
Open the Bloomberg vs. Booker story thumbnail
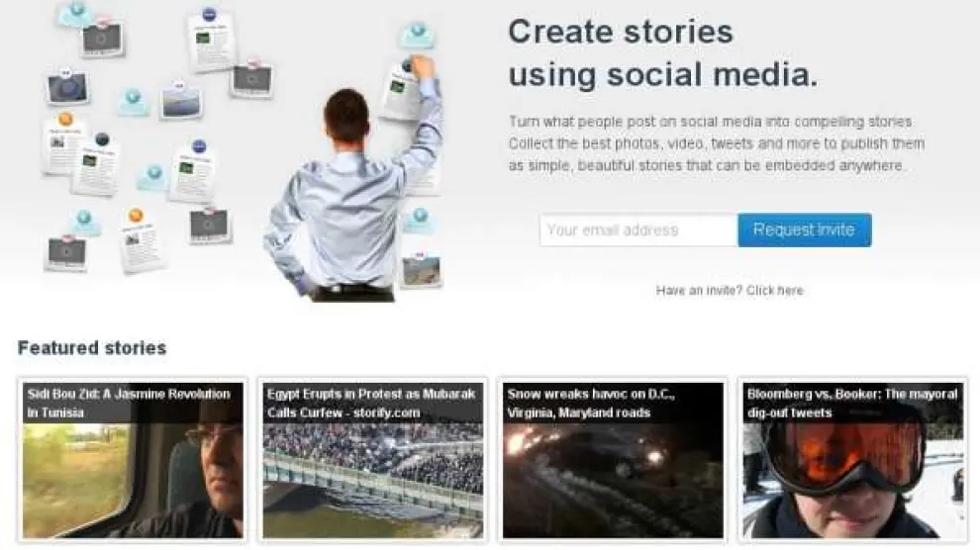tap(852, 460)
